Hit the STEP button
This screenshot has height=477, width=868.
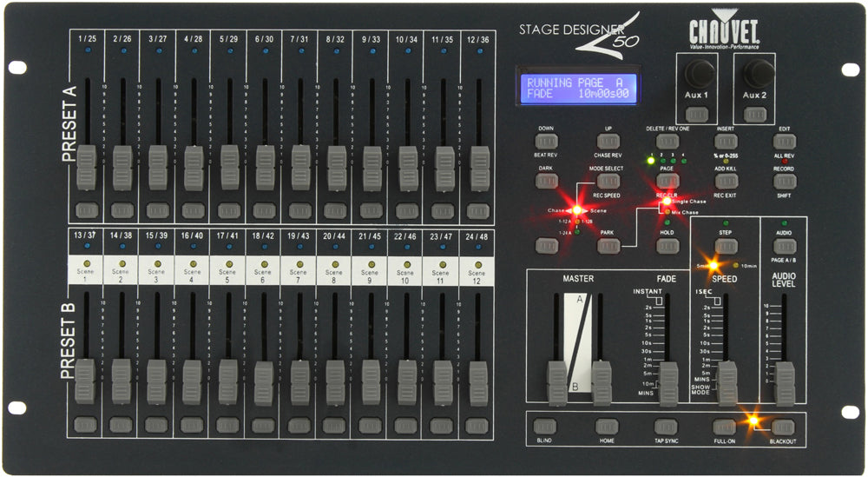726,246
